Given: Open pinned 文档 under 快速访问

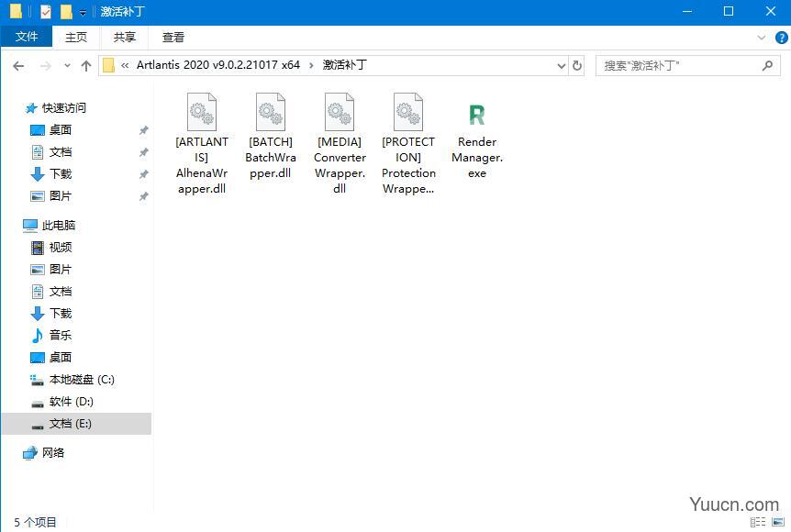Looking at the screenshot, I should tap(61, 151).
